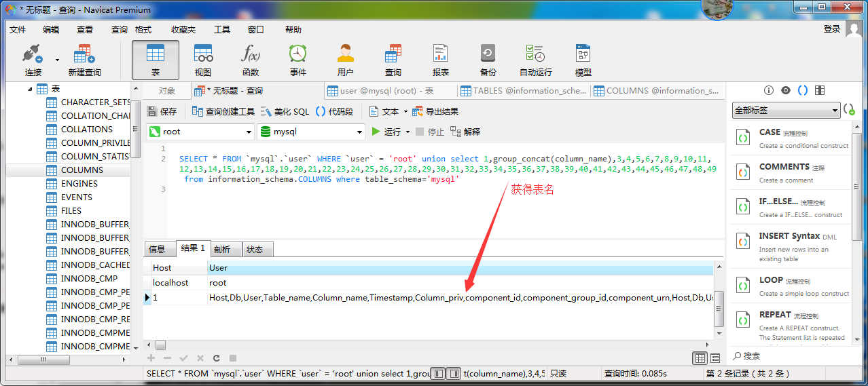Open the 连接 (Connection) toolbar icon
The image size is (868, 386).
click(x=33, y=59)
